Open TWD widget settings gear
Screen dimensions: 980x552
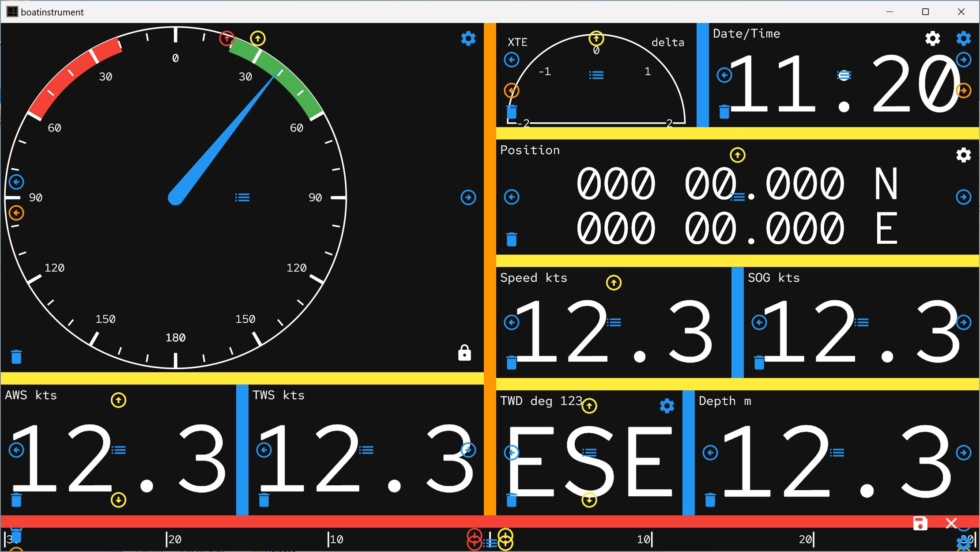coord(667,405)
